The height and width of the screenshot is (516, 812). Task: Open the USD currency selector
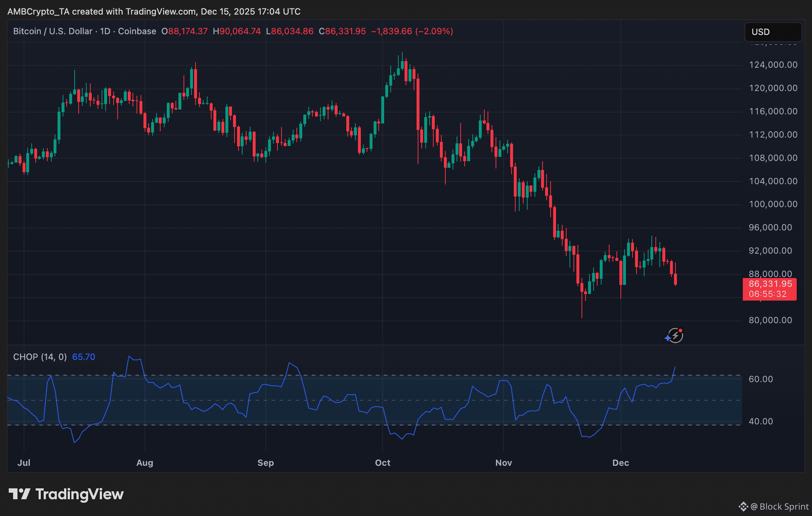point(773,32)
